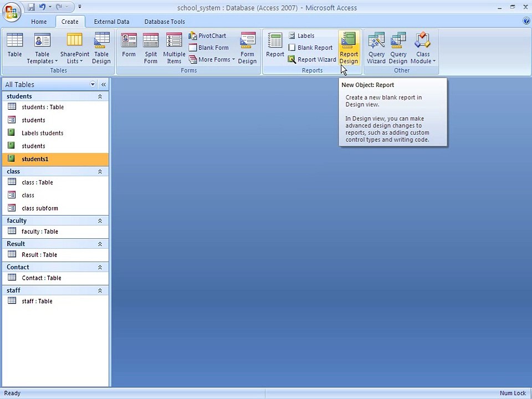Go to the Database Tools tab
This screenshot has height=399, width=532.
click(x=165, y=22)
